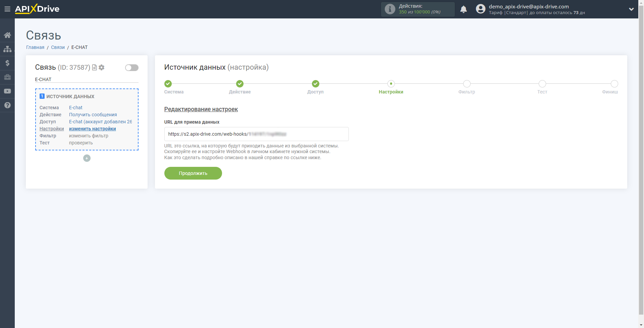Click the ApiX-Drive logo

pos(37,9)
